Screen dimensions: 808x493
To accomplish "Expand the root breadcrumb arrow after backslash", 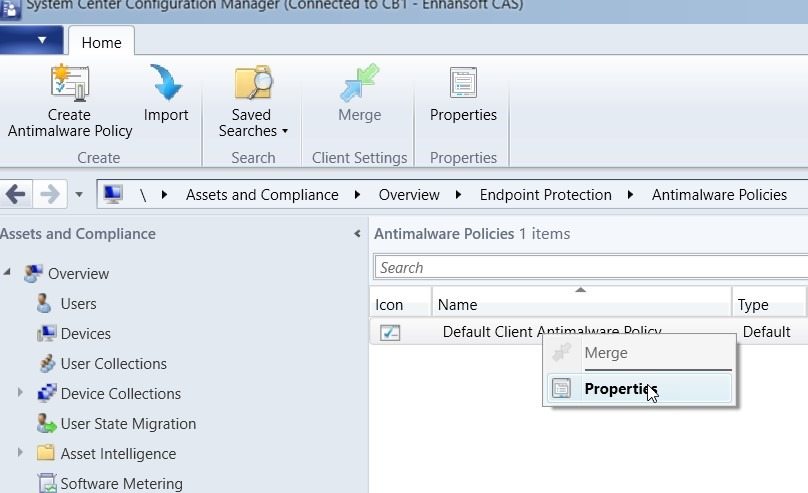I will (x=164, y=195).
